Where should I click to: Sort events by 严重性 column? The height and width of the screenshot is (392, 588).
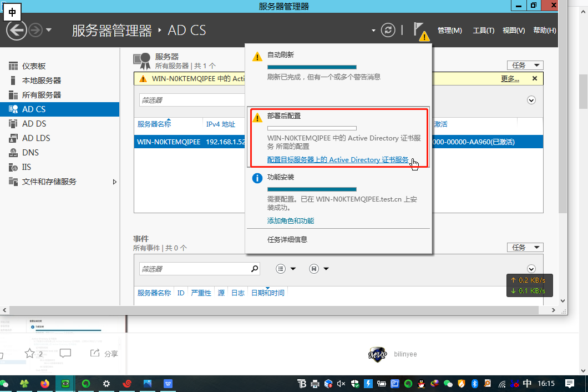201,293
